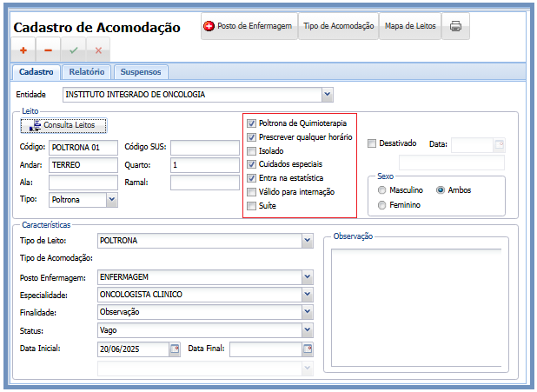Open calendar picker for Data Inicial
Screen dimensions: 537x392
[174, 349]
